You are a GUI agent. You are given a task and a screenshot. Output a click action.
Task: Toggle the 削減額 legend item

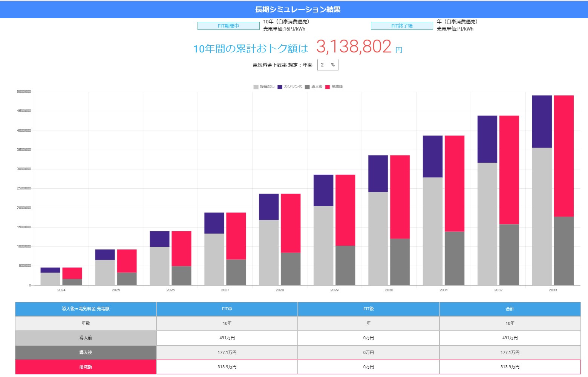click(x=334, y=87)
